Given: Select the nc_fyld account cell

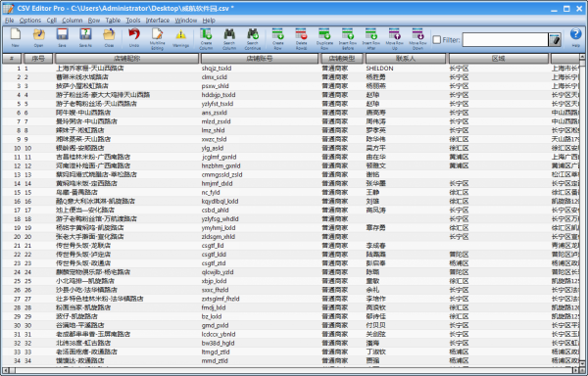Looking at the screenshot, I should click(x=260, y=192).
